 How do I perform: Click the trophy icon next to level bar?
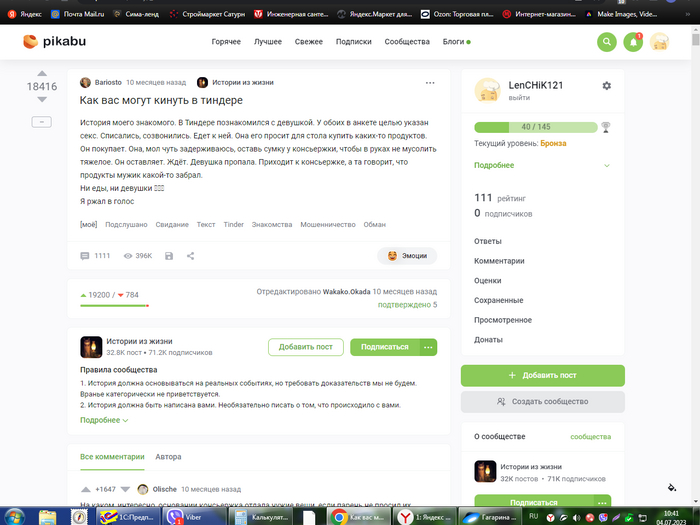tap(605, 128)
